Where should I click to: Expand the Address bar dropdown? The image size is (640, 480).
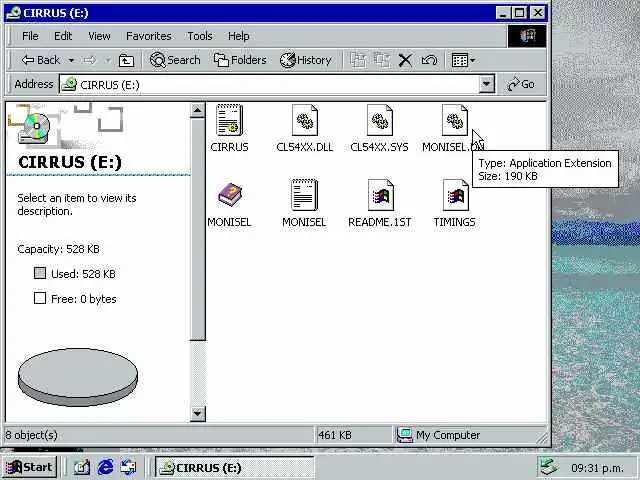point(486,84)
